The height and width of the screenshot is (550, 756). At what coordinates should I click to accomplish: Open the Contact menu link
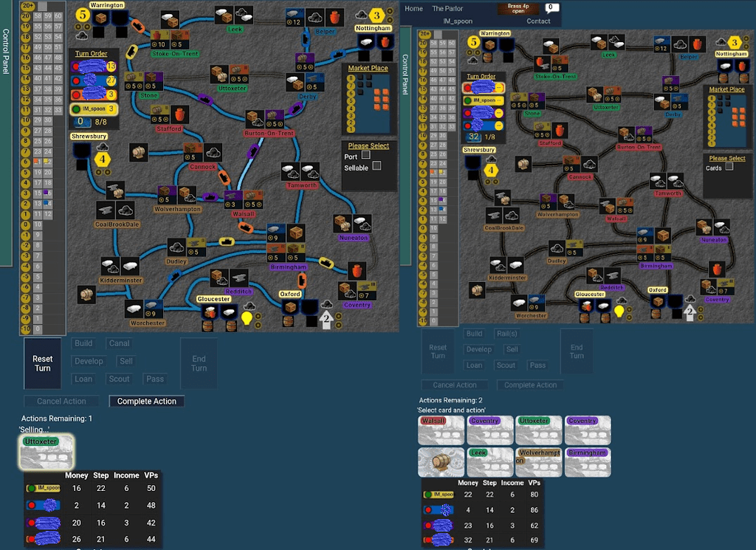coord(538,21)
